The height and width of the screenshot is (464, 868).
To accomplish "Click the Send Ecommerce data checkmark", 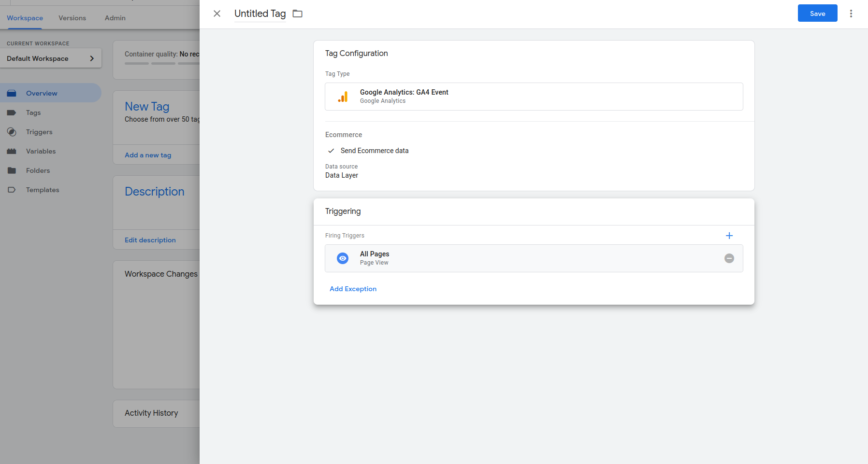I will coord(331,151).
